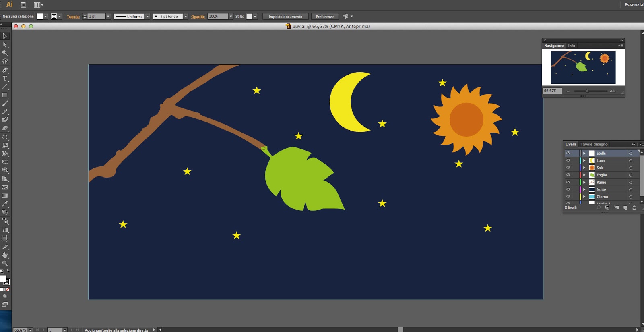Viewport: 644px width, 332px height.
Task: Hide the Sole layer
Action: [568, 168]
